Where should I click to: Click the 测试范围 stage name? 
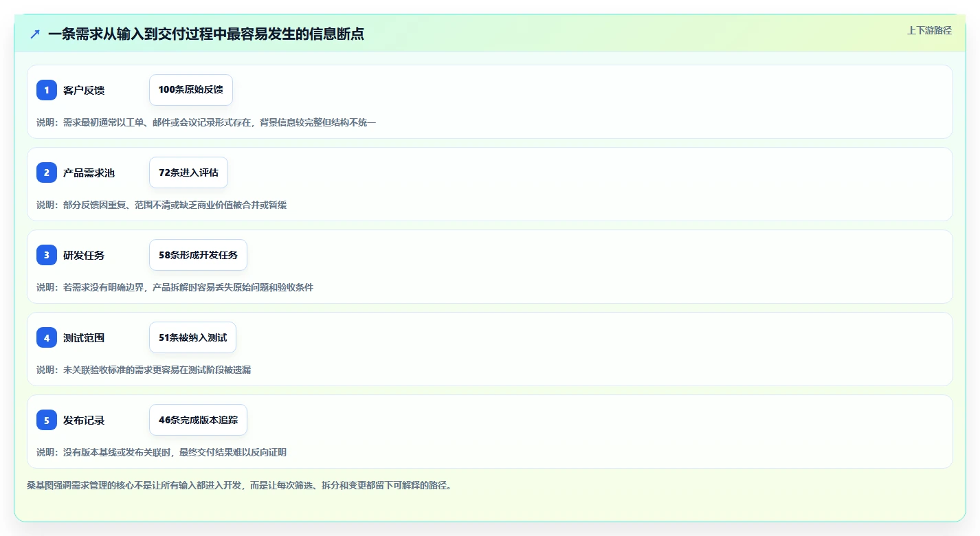(x=84, y=337)
